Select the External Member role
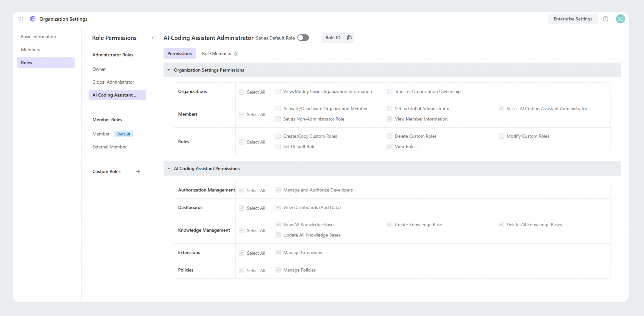 coord(109,147)
